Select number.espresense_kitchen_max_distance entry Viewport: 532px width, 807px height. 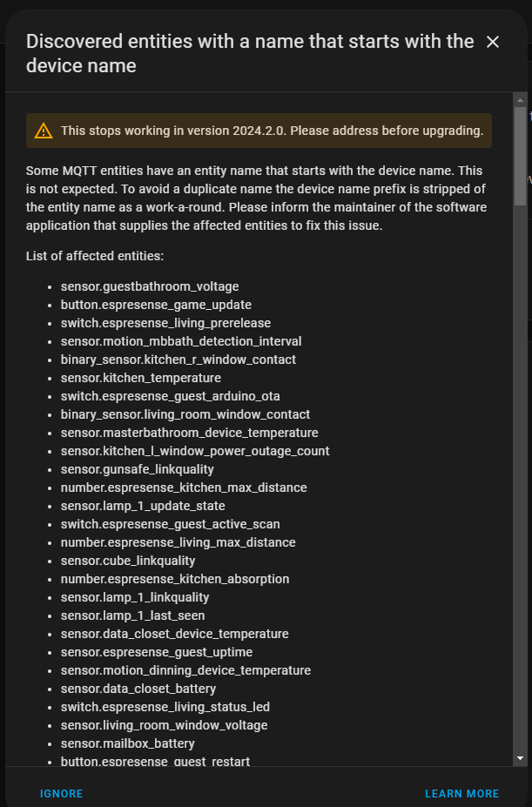tap(184, 488)
